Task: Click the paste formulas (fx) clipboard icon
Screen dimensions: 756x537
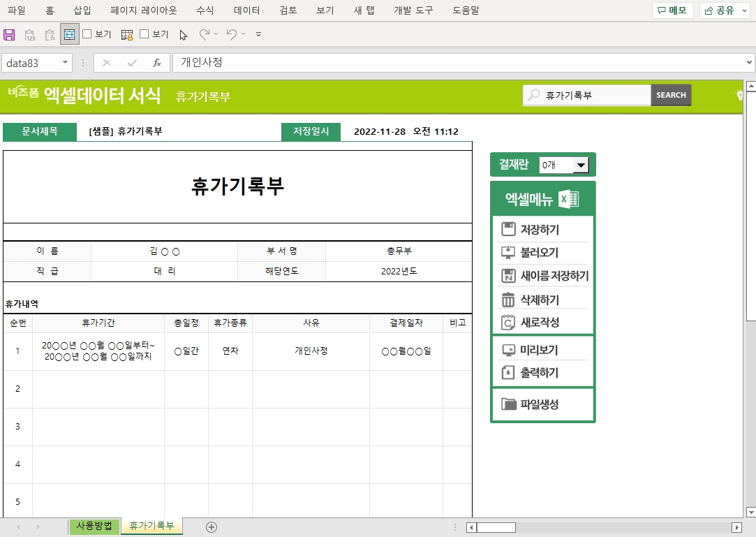Action: pos(50,34)
